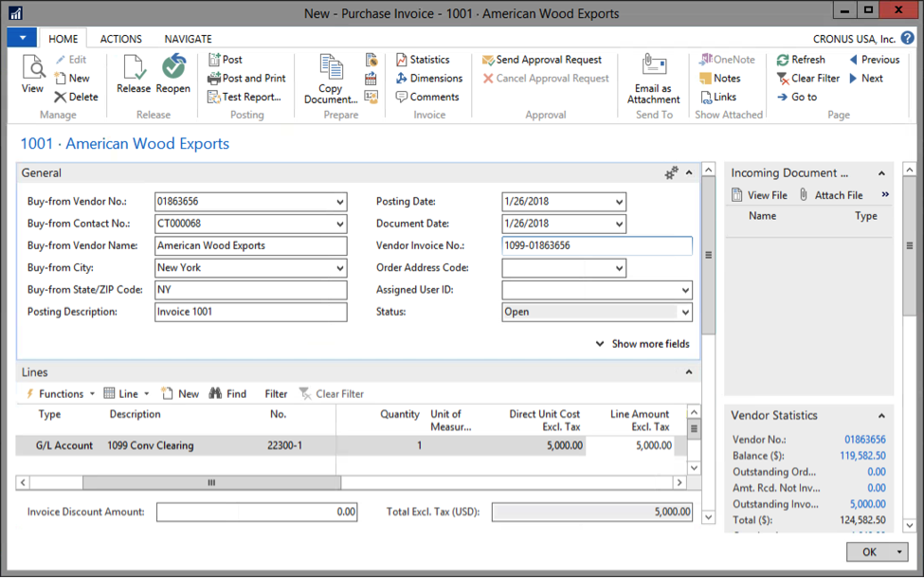This screenshot has height=578, width=924.
Task: Open Copy Document
Action: (x=331, y=80)
